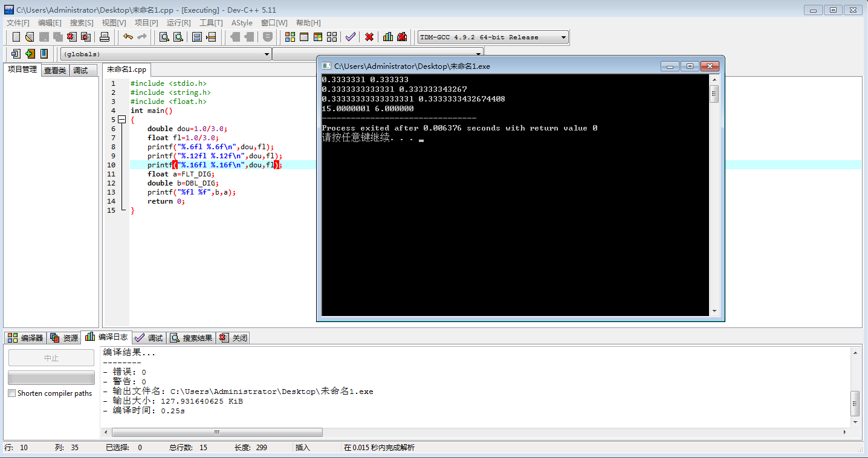Click the blue bookmark icon

44,54
